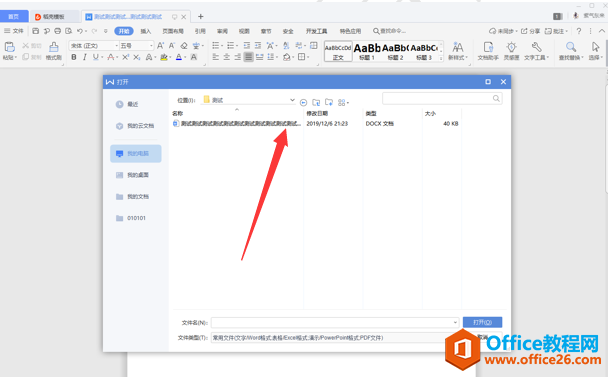Select Align Left paragraph icon
Screen dimensions: 608x377
pyautogui.click(x=216, y=57)
